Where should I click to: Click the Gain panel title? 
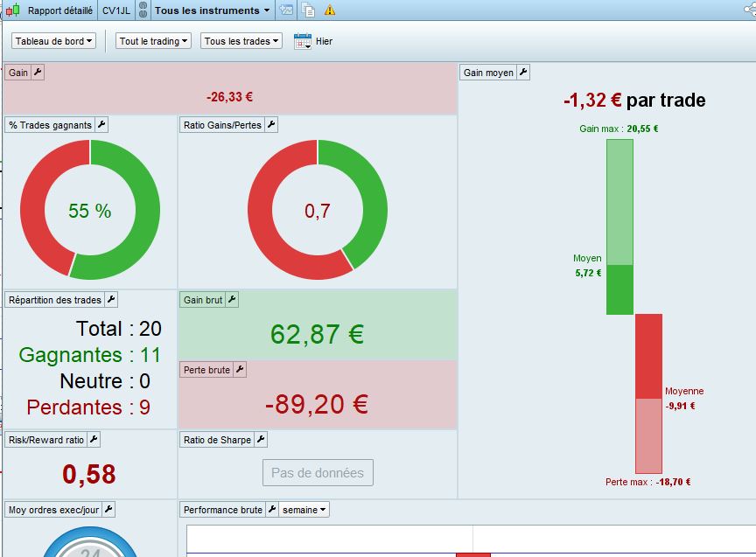[18, 73]
